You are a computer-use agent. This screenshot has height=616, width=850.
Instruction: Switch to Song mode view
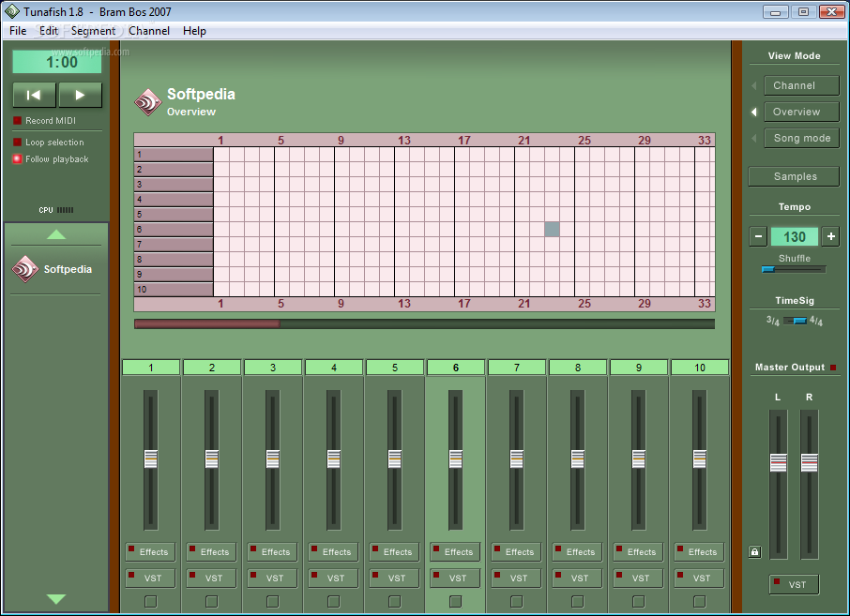point(802,138)
